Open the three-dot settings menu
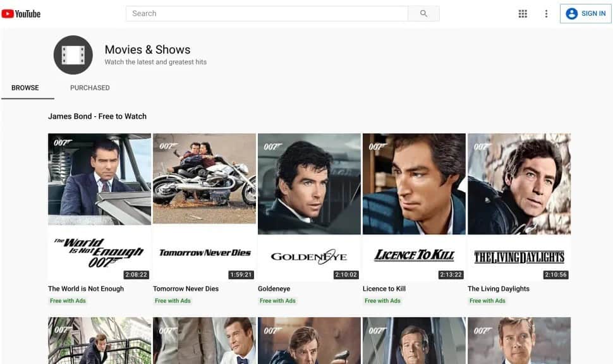The width and height of the screenshot is (613, 364). click(x=546, y=14)
